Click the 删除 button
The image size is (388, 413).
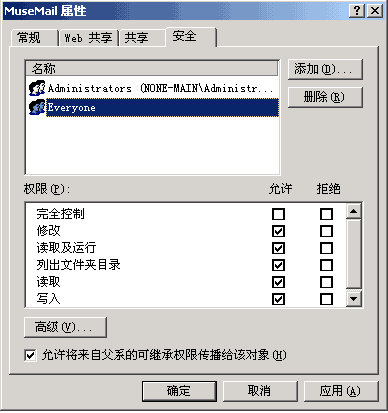(325, 97)
